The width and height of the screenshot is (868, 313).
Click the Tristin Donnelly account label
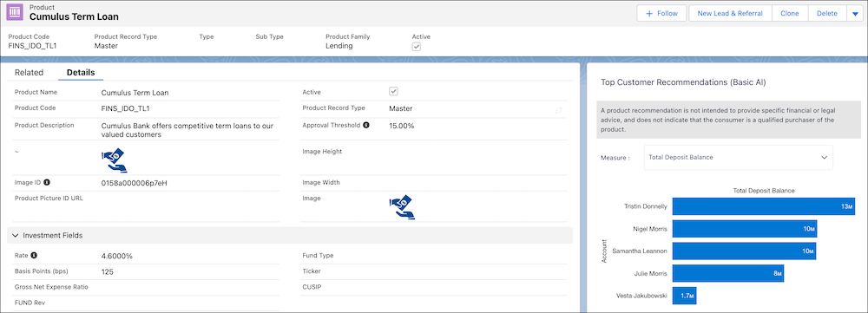tap(645, 206)
